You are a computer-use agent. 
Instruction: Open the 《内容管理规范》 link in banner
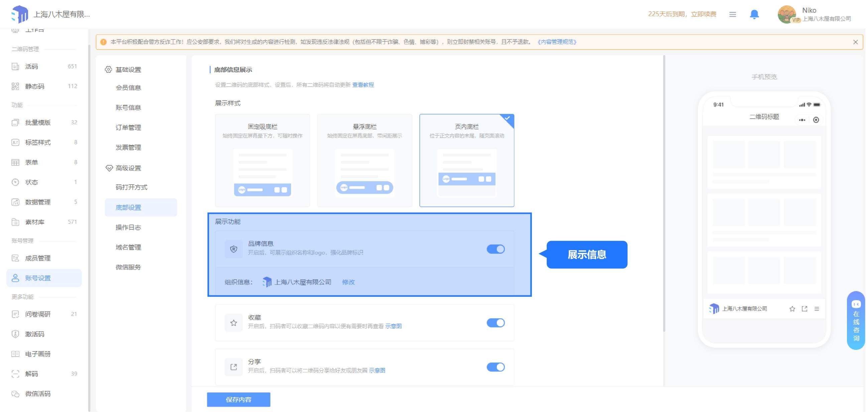[556, 42]
